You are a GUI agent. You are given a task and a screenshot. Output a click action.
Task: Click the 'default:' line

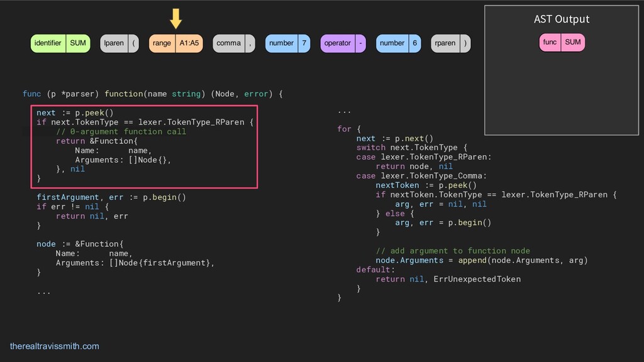tap(375, 270)
